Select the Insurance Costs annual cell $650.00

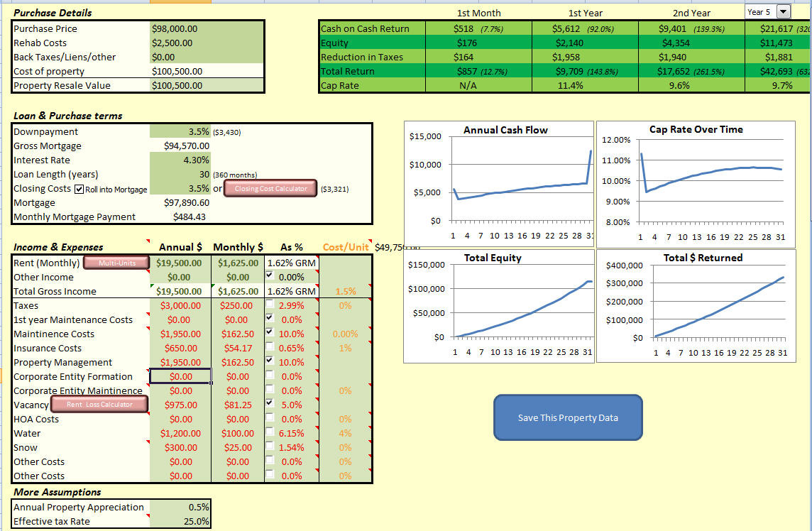(x=180, y=348)
